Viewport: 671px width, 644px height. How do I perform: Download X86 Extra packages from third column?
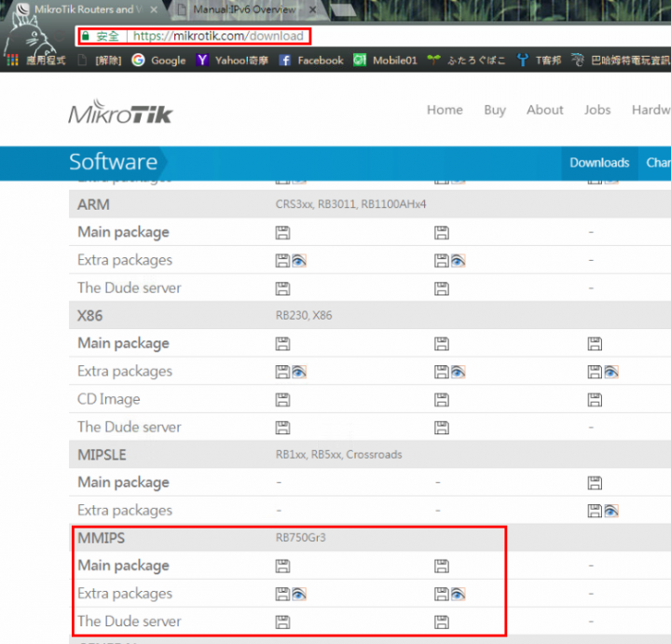[595, 372]
